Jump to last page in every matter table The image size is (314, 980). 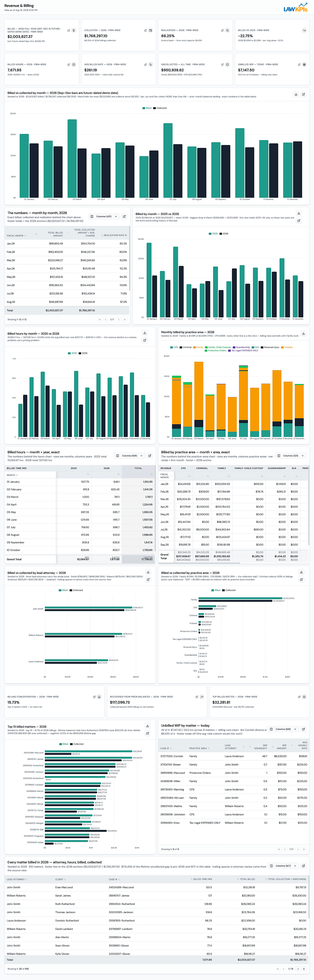coord(304,969)
